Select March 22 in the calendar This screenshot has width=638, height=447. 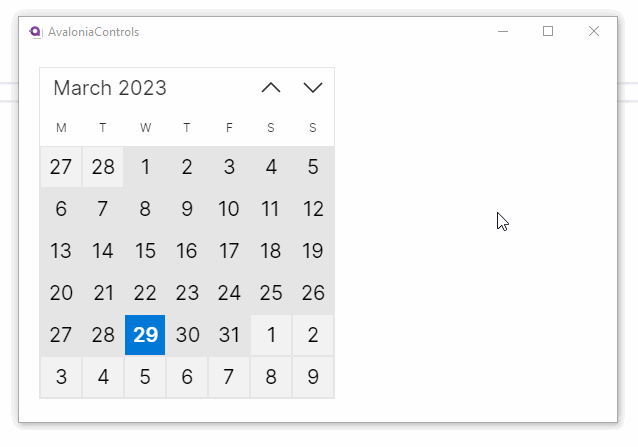click(145, 293)
